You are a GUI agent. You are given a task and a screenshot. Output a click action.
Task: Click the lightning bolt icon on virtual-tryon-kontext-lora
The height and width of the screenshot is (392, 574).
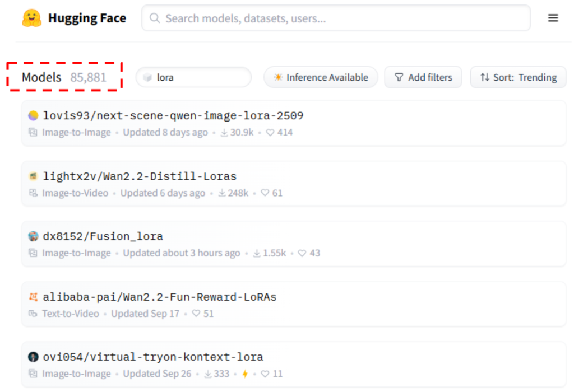(244, 374)
